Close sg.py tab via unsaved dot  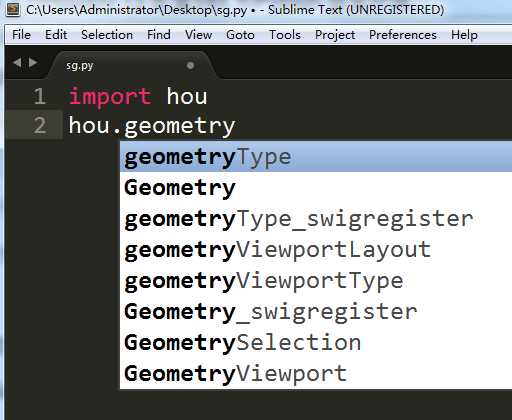click(190, 66)
